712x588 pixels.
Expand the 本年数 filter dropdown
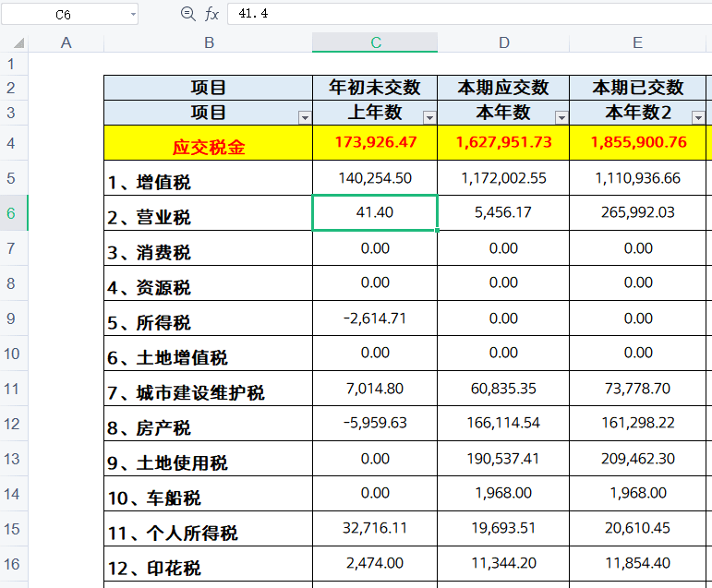[561, 117]
